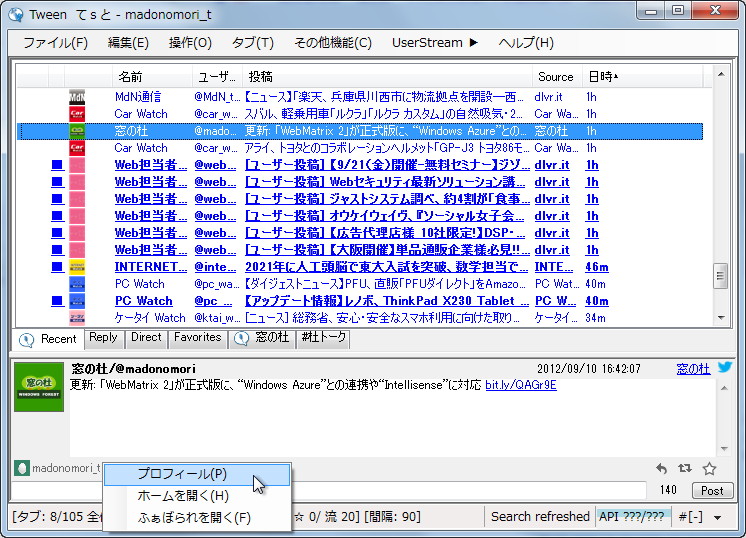The image size is (746, 538).
Task: Switch to the Recent tab
Action: (x=48, y=339)
